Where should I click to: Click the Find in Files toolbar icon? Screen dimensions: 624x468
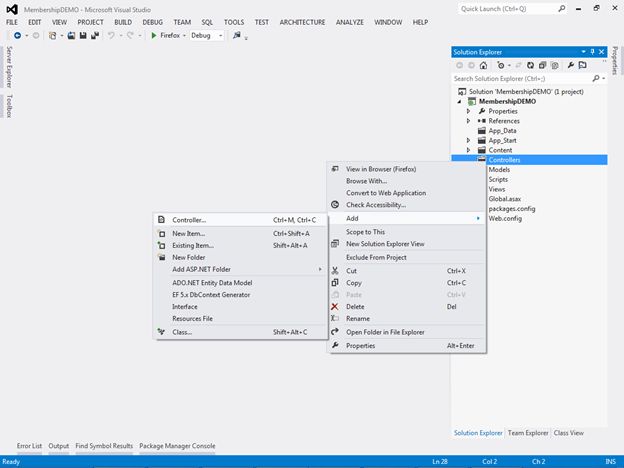coord(237,35)
